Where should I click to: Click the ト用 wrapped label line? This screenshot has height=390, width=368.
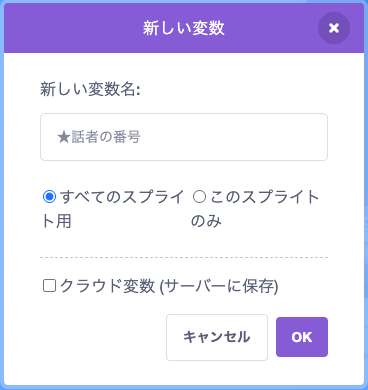point(56,221)
